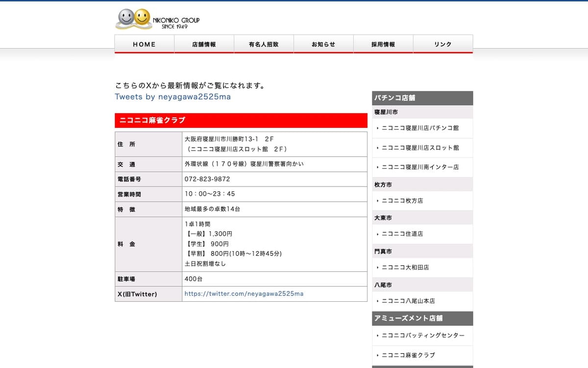The height and width of the screenshot is (368, 588).
Task: Click the 地域最多の卓数14台 feature text
Action: pyautogui.click(x=212, y=209)
